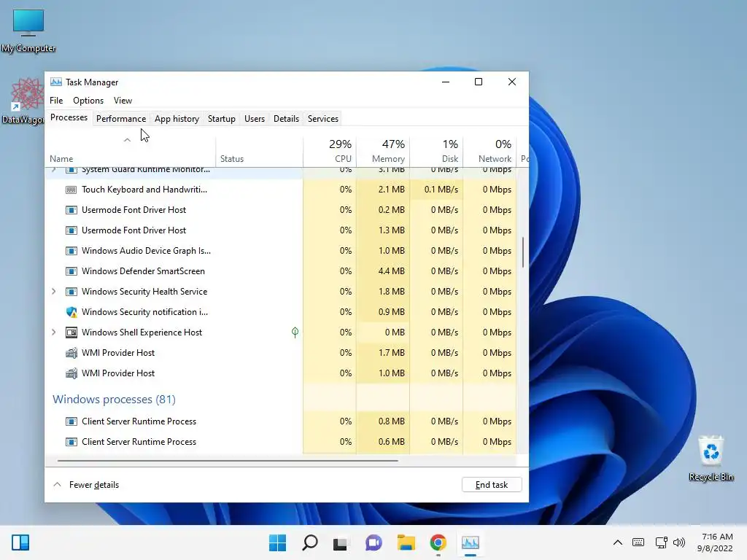Image resolution: width=747 pixels, height=560 pixels.
Task: Expand Windows Security Health Service row
Action: (54, 292)
